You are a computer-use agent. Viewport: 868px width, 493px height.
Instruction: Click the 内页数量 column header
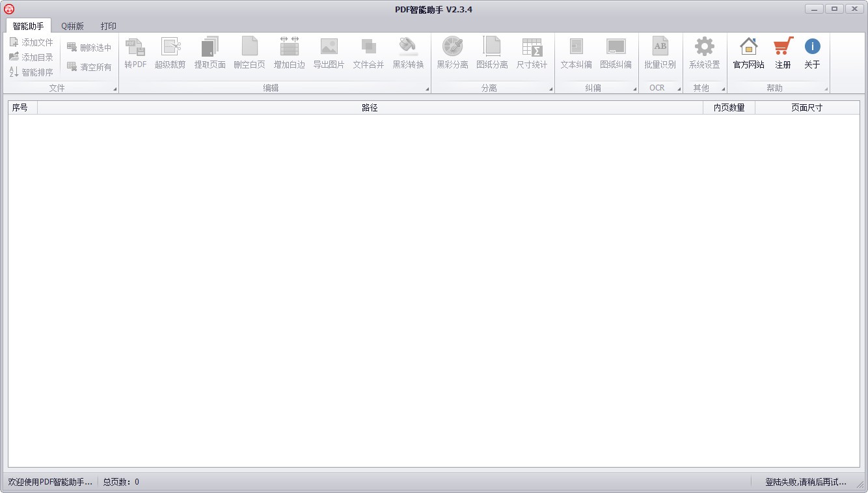point(729,107)
